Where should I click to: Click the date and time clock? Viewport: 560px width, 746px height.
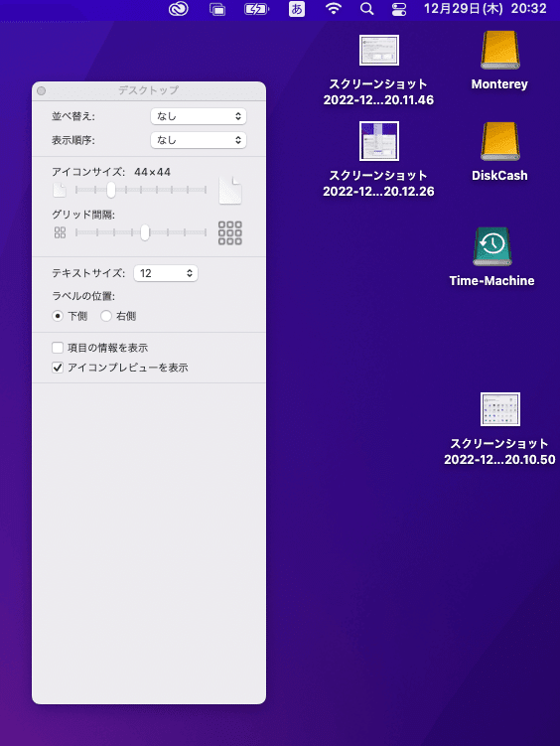click(485, 9)
